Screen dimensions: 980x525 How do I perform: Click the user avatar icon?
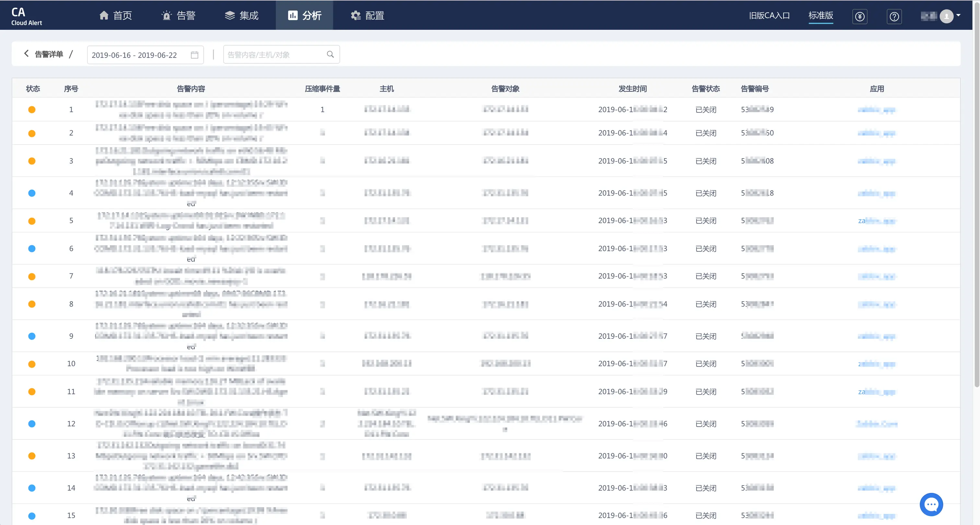pos(946,16)
